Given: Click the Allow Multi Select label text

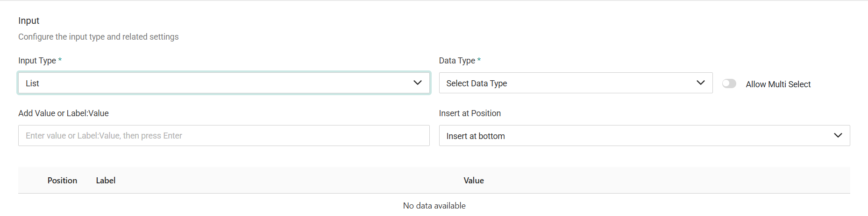Looking at the screenshot, I should (778, 84).
